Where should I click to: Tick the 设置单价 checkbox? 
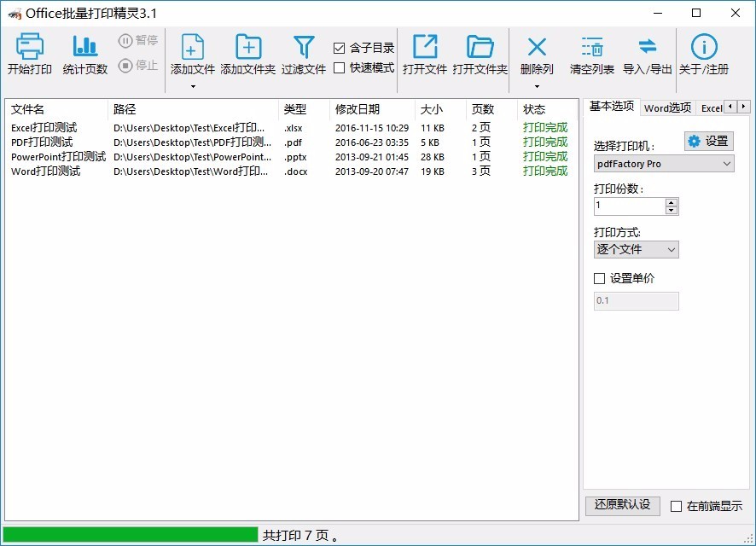point(599,278)
